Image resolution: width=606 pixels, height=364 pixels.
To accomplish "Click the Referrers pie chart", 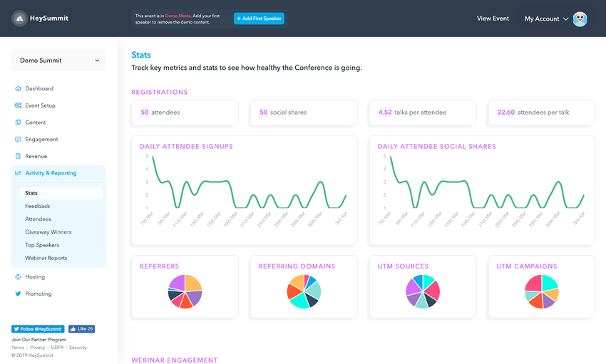I will 185,291.
